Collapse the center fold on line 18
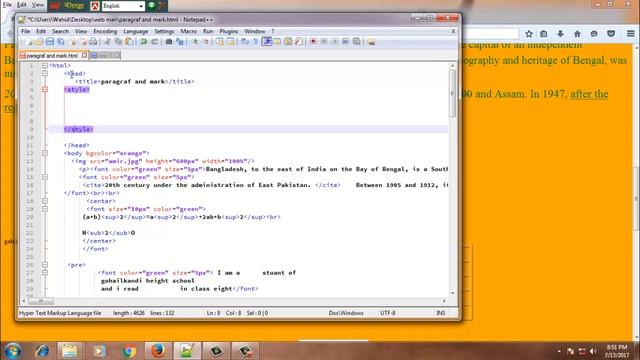This screenshot has height=360, width=640. click(45, 201)
